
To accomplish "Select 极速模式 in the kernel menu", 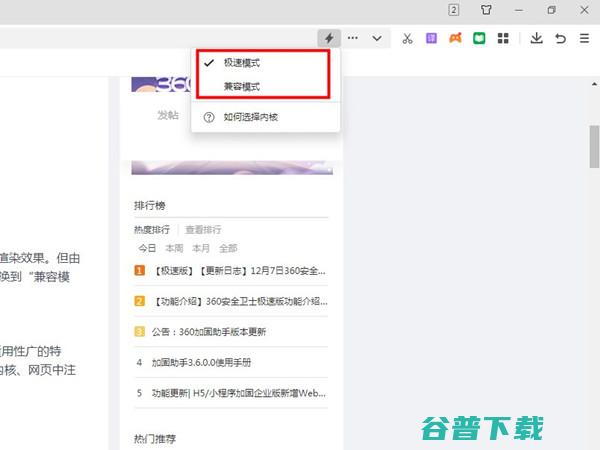I will click(x=262, y=63).
